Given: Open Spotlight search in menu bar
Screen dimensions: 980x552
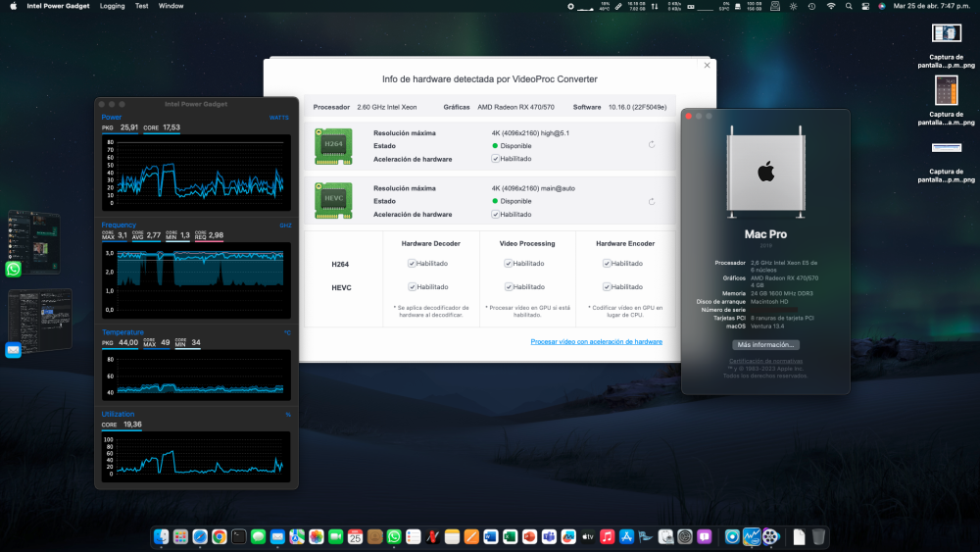Looking at the screenshot, I should [x=849, y=6].
